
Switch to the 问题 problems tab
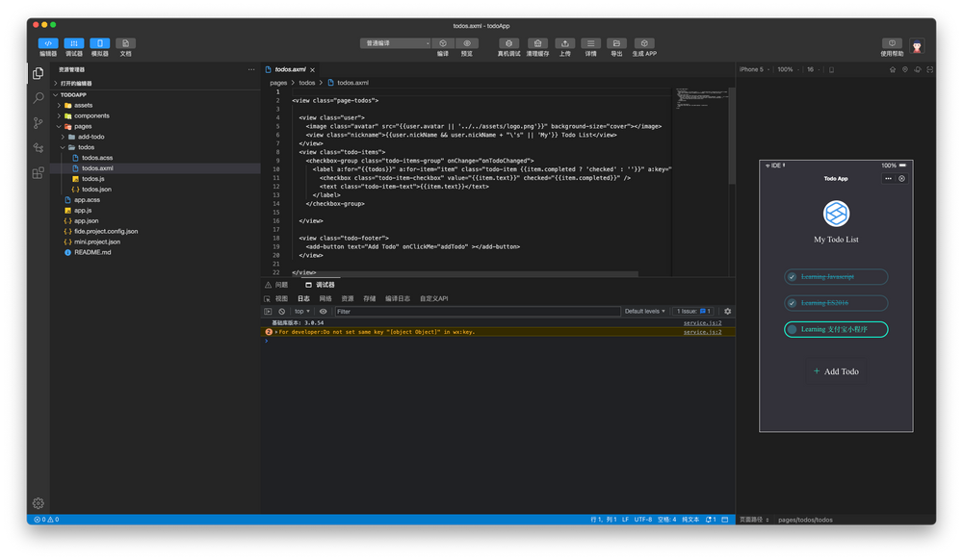coord(277,285)
